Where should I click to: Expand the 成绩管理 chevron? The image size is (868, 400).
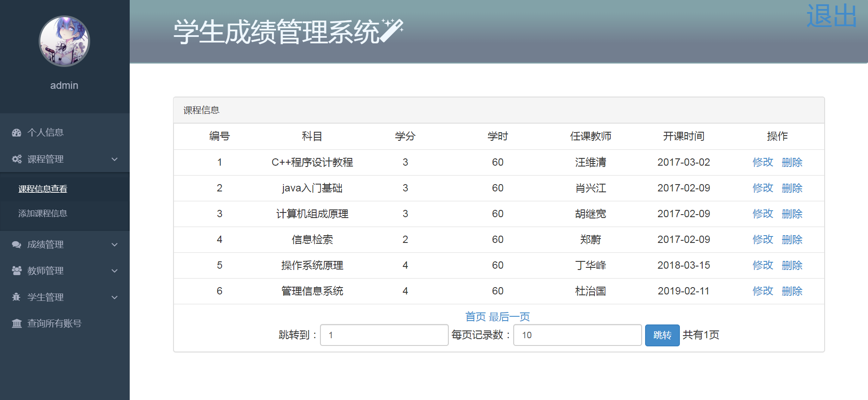[115, 245]
